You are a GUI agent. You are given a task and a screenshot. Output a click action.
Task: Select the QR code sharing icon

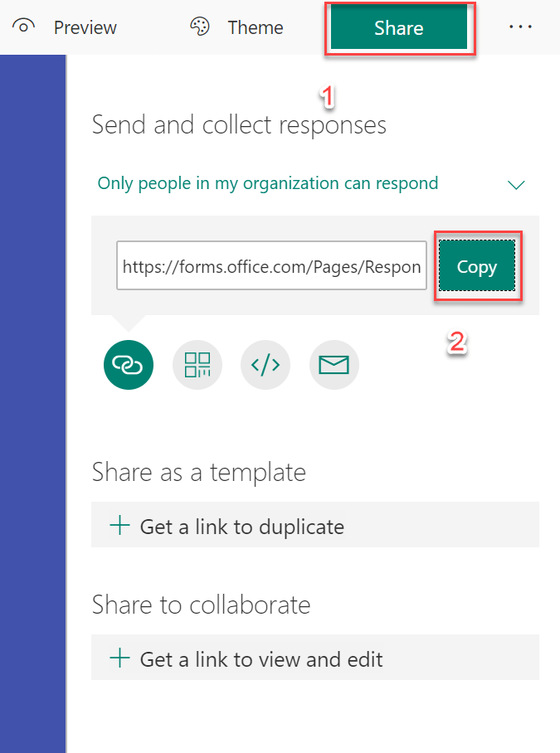[197, 364]
